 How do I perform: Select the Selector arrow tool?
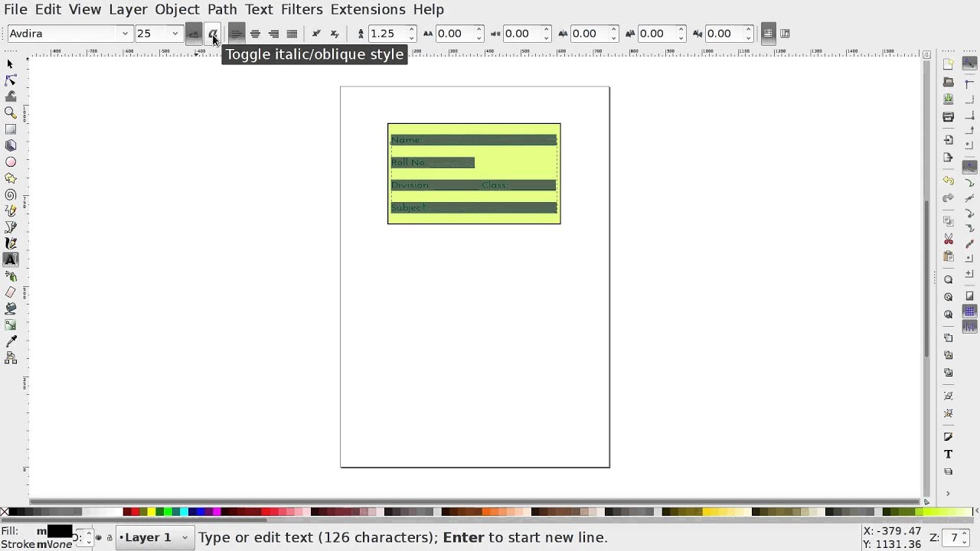[11, 64]
